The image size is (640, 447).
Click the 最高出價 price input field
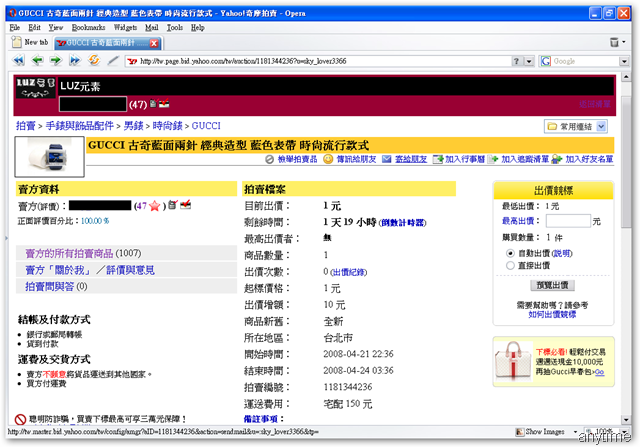(568, 221)
